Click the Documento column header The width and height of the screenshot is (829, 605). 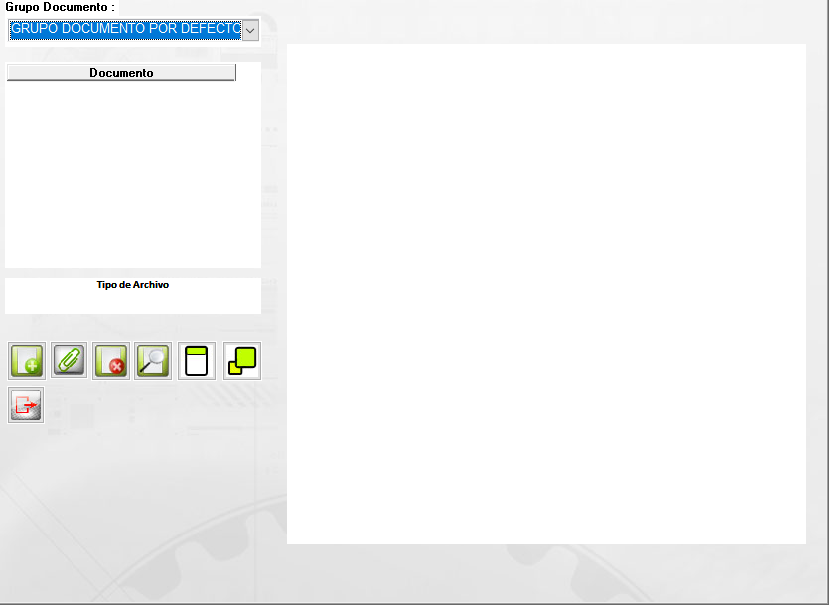click(121, 72)
